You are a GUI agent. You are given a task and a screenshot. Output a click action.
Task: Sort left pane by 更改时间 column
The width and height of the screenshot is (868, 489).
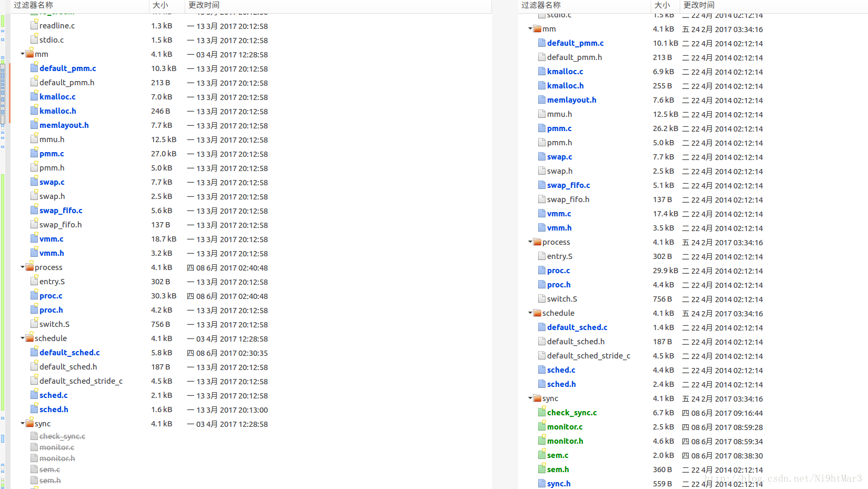click(338, 5)
